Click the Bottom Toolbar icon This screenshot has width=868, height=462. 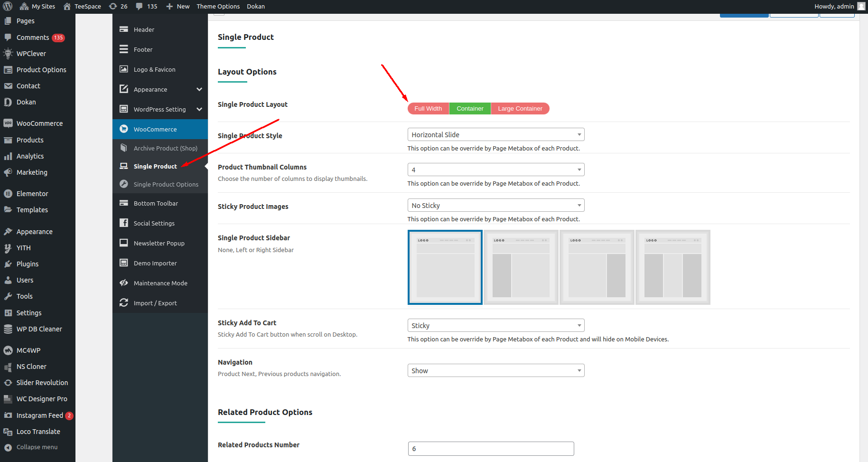coord(124,203)
